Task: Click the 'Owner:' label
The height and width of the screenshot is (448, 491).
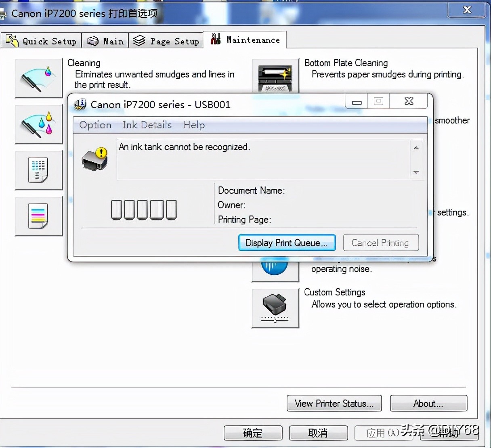Action: 232,205
